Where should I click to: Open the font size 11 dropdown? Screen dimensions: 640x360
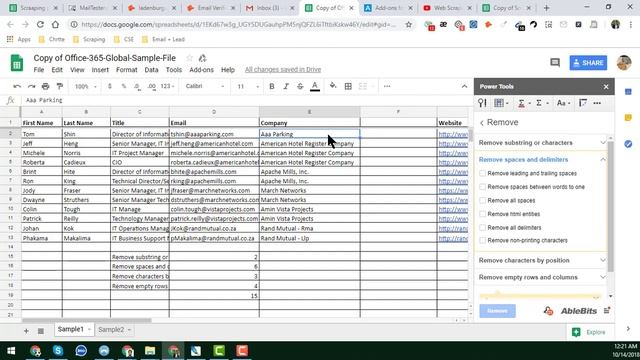click(x=248, y=87)
